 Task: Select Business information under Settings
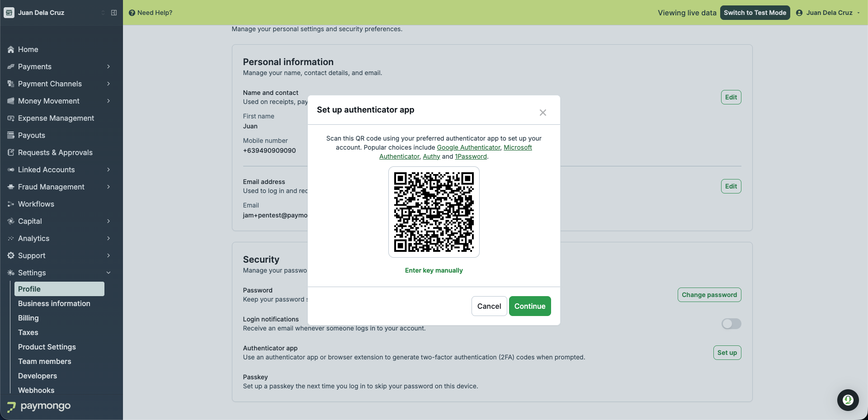coord(54,303)
